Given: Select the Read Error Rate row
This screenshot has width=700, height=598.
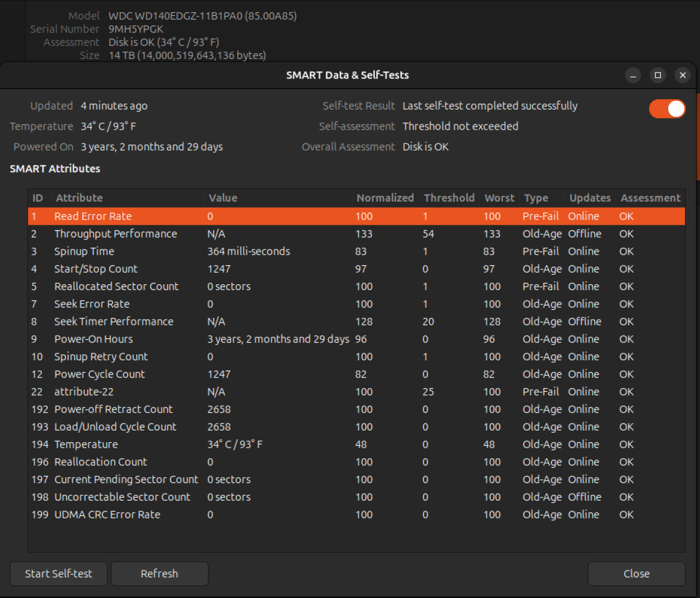Looking at the screenshot, I should tap(356, 216).
